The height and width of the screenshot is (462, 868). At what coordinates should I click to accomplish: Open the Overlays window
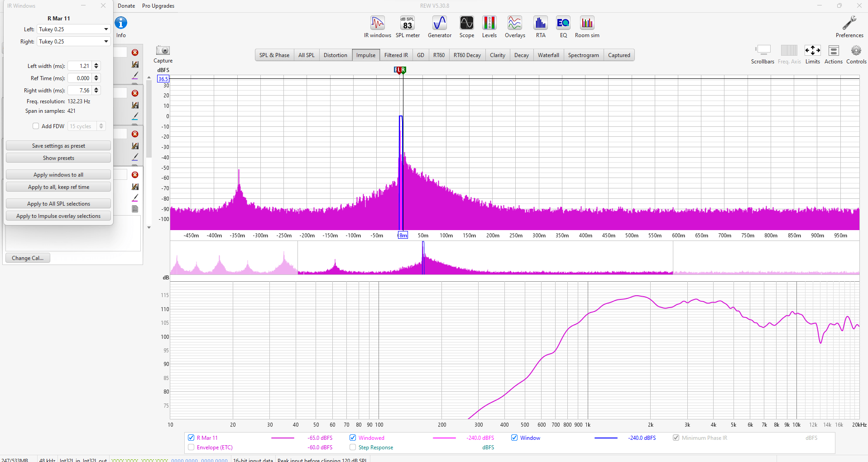pyautogui.click(x=515, y=27)
